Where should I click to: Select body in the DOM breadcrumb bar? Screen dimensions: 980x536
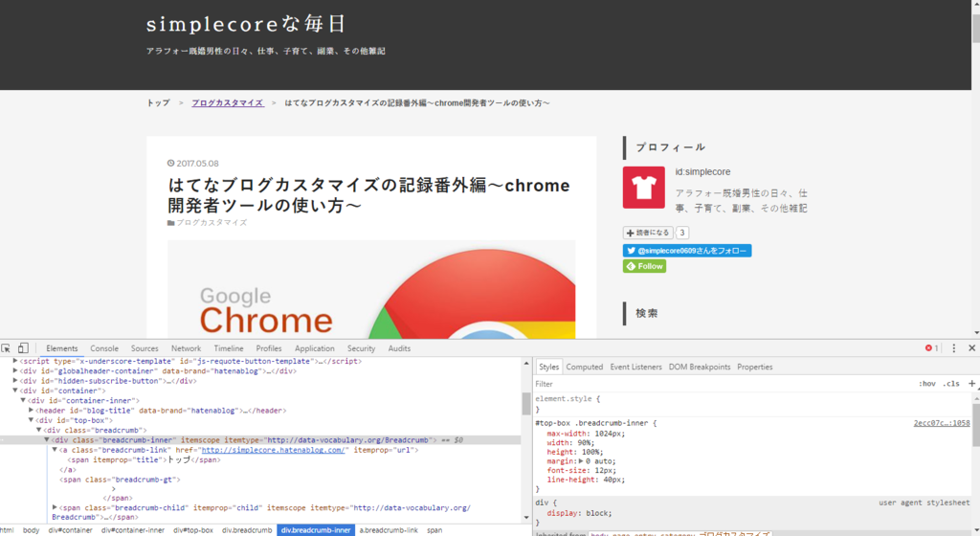[31, 529]
